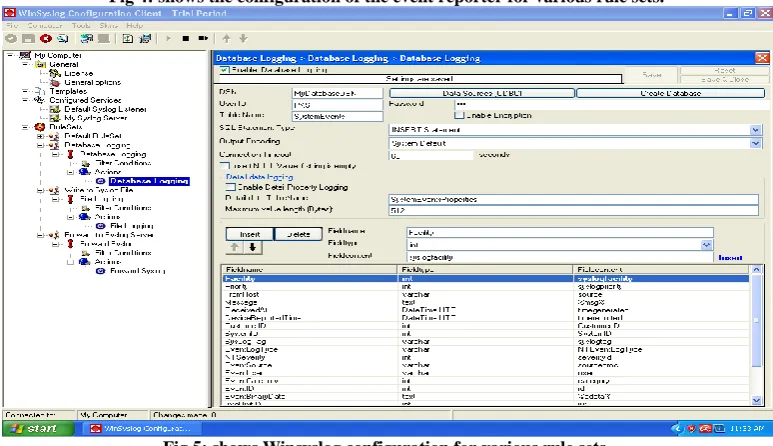Click the WinSyslog title bar app icon

pyautogui.click(x=9, y=13)
